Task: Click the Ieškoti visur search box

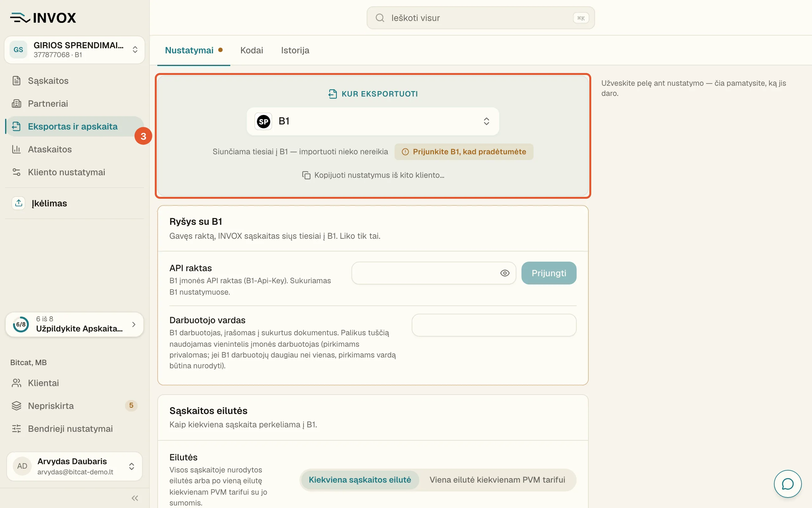Action: coord(481,18)
